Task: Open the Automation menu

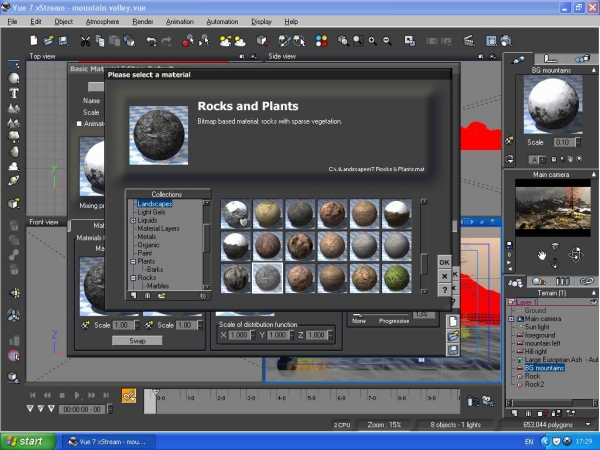Action: point(222,21)
